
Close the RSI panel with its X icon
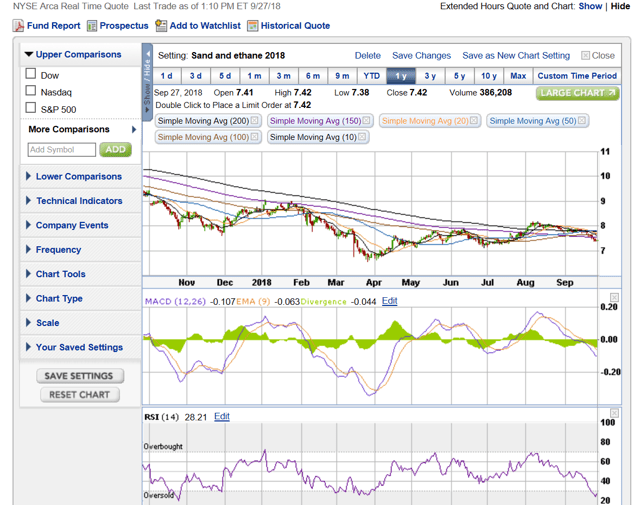pos(614,413)
